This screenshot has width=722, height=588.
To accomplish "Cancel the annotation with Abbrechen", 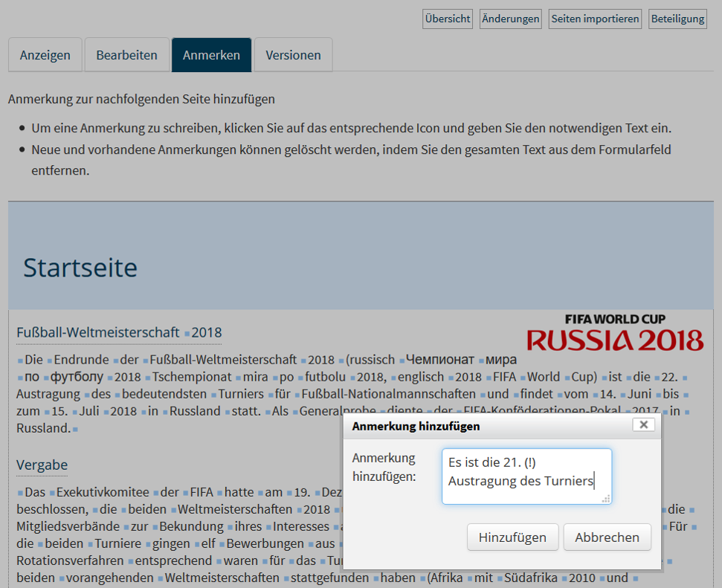I will [x=607, y=537].
